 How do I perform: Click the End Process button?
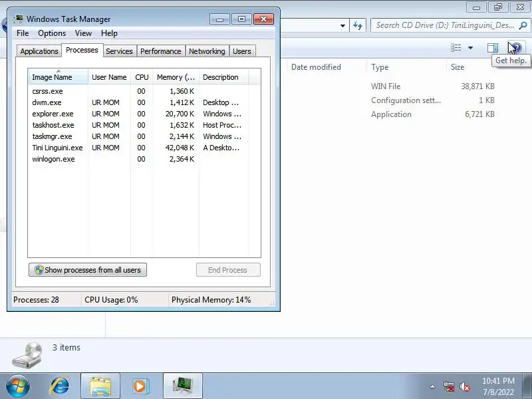tap(228, 270)
